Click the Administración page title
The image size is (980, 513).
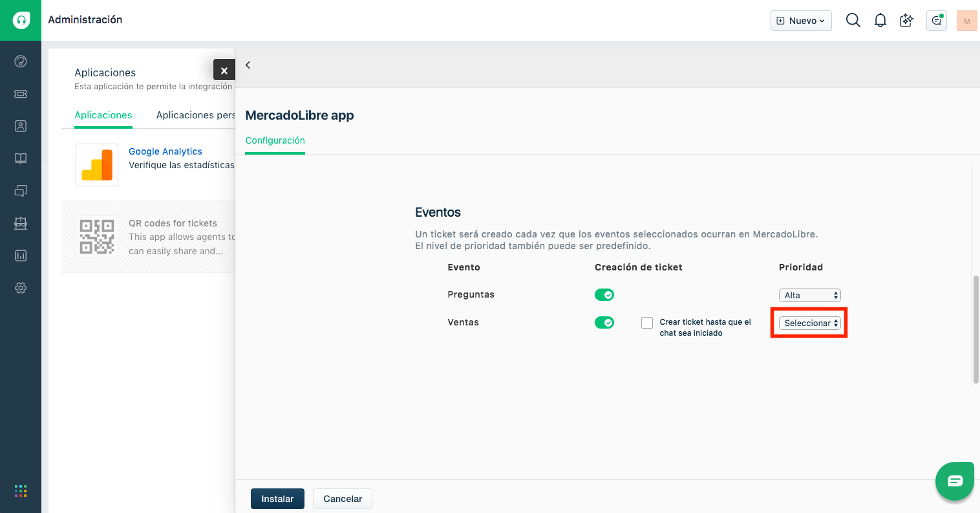pyautogui.click(x=85, y=20)
